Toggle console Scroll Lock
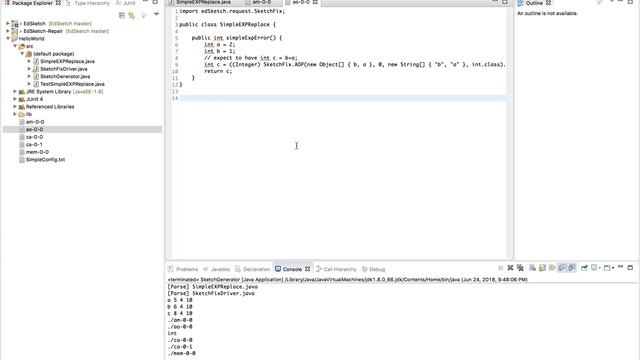The width and height of the screenshot is (640, 360). coord(542,268)
